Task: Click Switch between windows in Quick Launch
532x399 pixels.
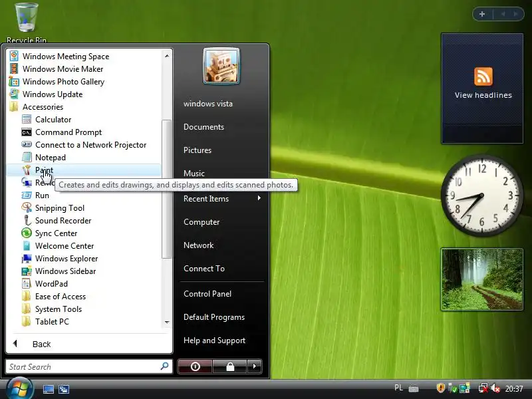Action: coord(63,389)
